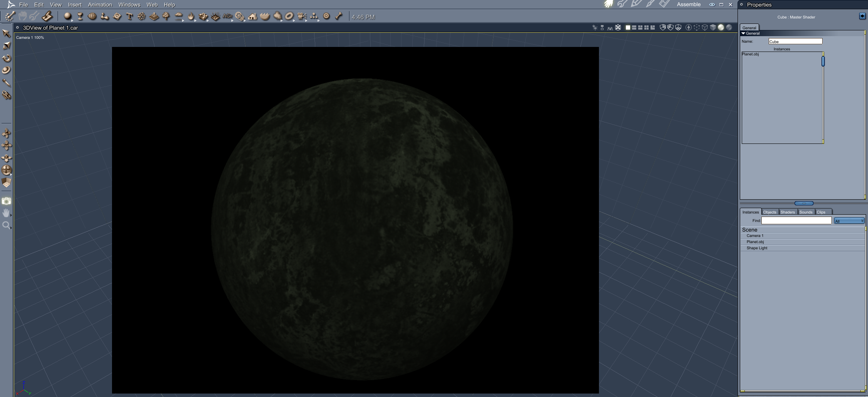The height and width of the screenshot is (397, 868).
Task: Collapse the General section triangle
Action: (743, 33)
